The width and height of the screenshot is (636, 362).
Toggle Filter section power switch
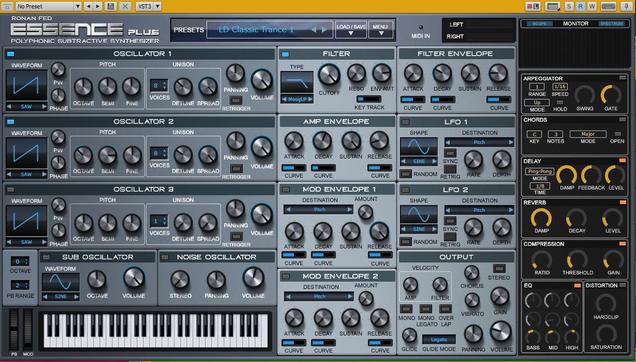click(285, 54)
